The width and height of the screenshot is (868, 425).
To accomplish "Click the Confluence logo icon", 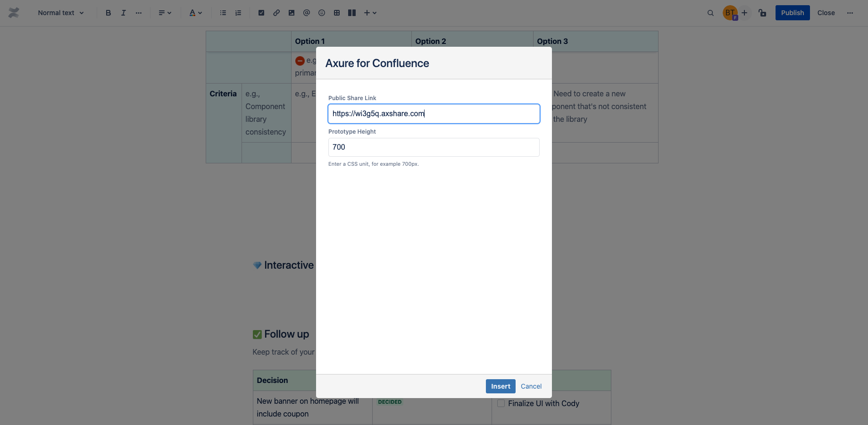I will 14,13.
